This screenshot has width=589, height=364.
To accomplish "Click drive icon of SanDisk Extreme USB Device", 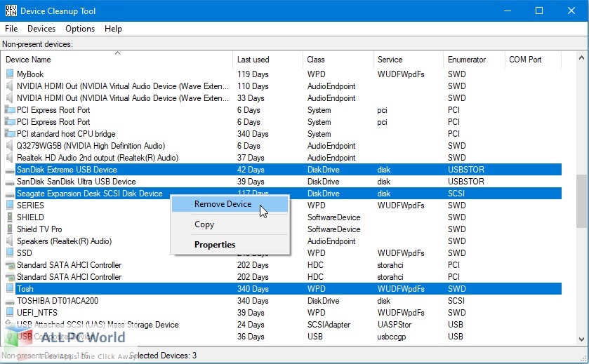I will coord(10,170).
